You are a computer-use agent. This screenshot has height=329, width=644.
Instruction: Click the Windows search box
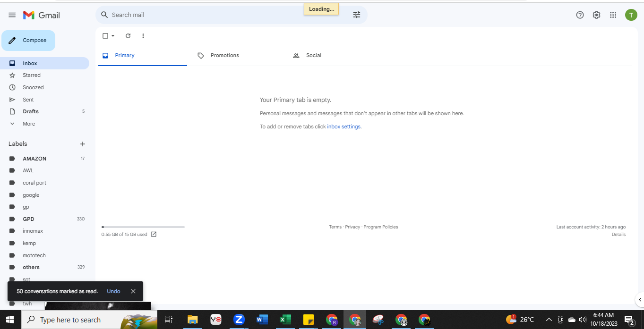tap(90, 320)
